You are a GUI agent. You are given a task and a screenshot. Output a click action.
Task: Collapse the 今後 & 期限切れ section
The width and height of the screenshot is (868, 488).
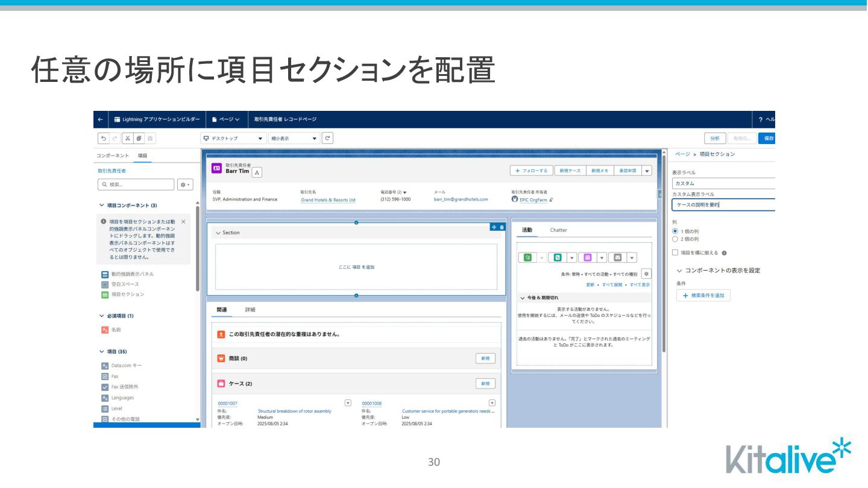point(523,298)
